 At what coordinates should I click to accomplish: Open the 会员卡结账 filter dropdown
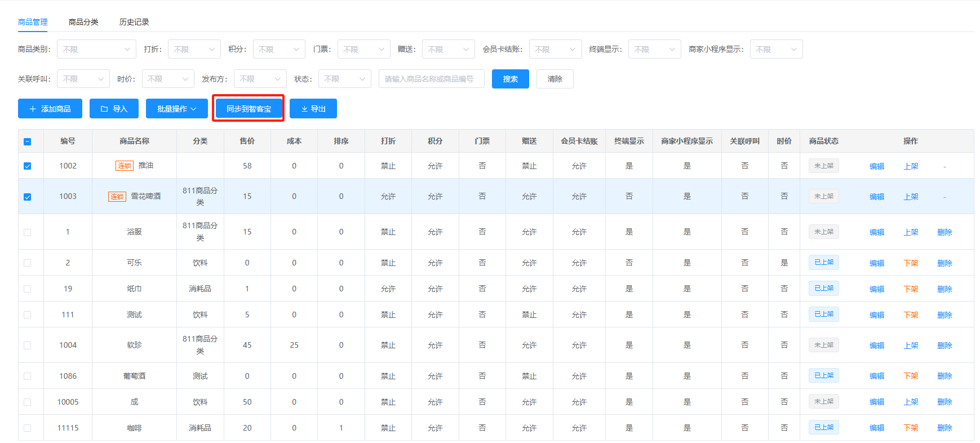pos(556,49)
